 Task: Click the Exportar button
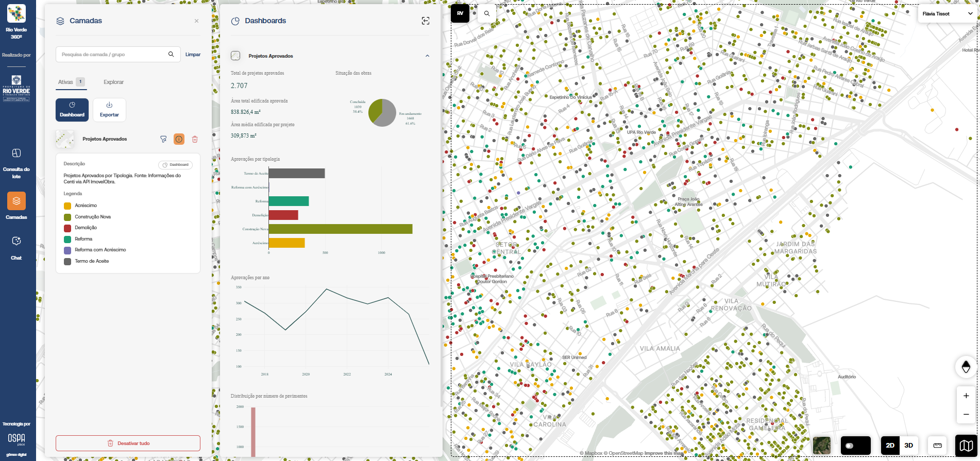coord(109,110)
